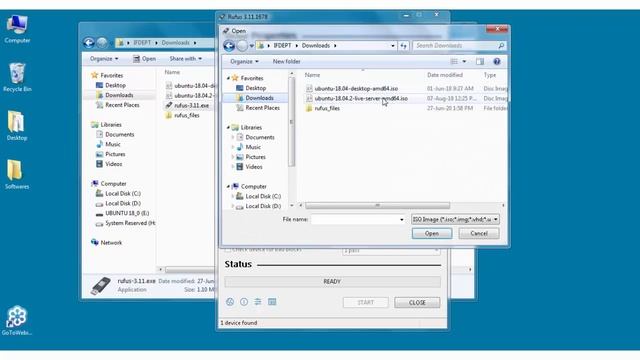Open the Desktop folder shortcut icon
Screen dimensions: 640x360
click(17, 126)
